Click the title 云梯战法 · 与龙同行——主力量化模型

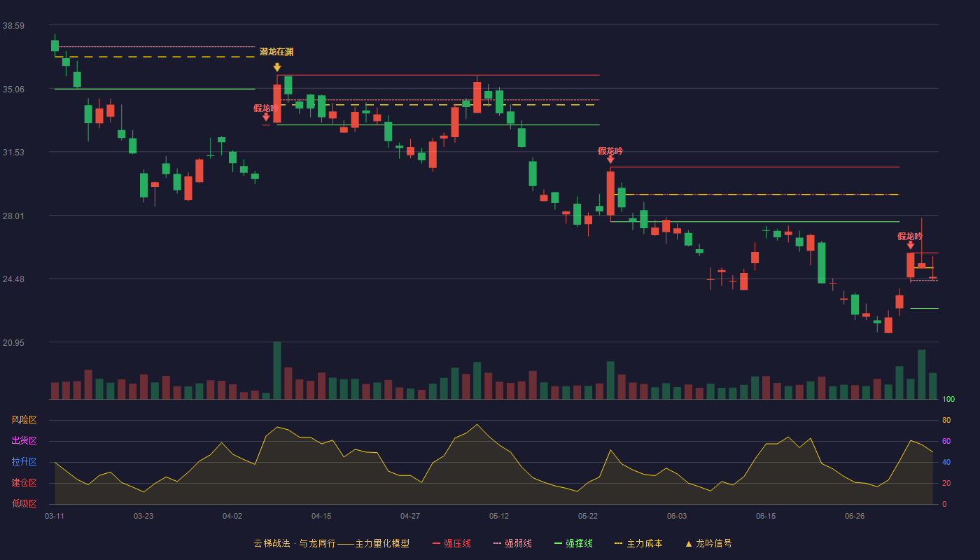tap(331, 543)
